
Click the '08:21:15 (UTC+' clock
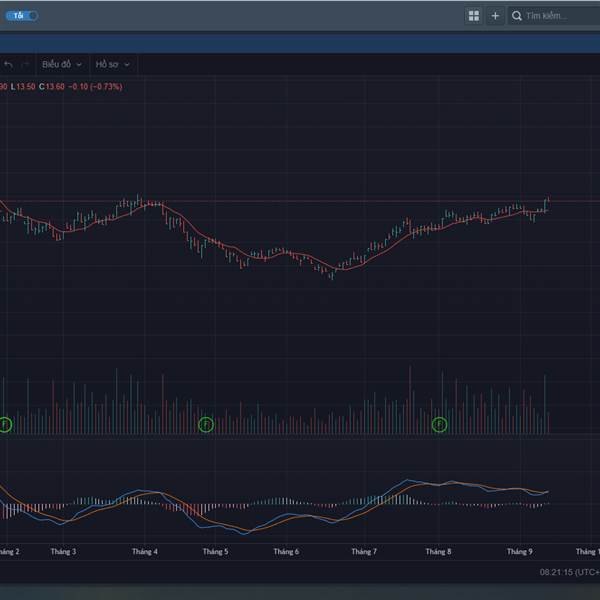tap(570, 572)
